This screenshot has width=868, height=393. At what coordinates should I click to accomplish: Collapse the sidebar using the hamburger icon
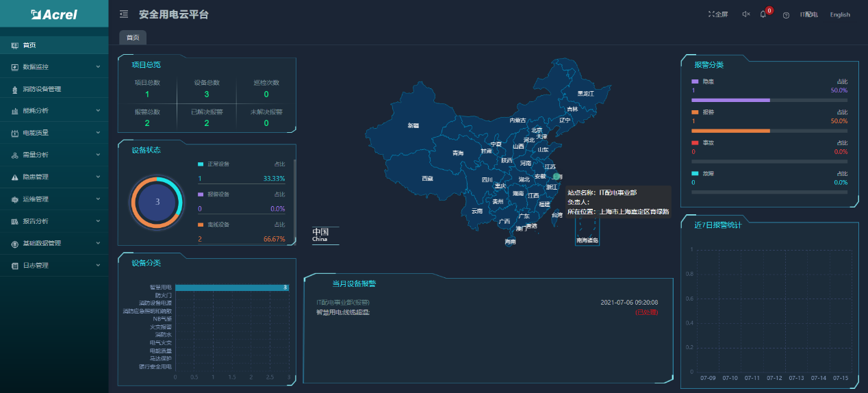pos(124,14)
